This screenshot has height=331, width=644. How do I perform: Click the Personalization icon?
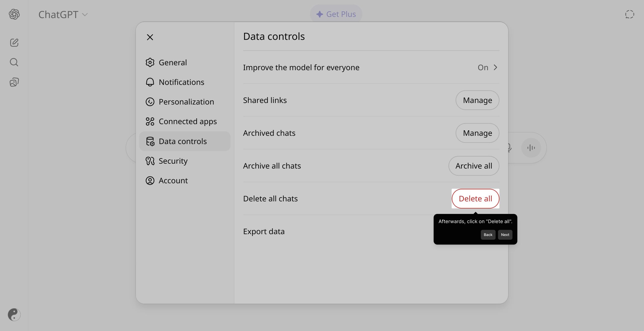150,102
